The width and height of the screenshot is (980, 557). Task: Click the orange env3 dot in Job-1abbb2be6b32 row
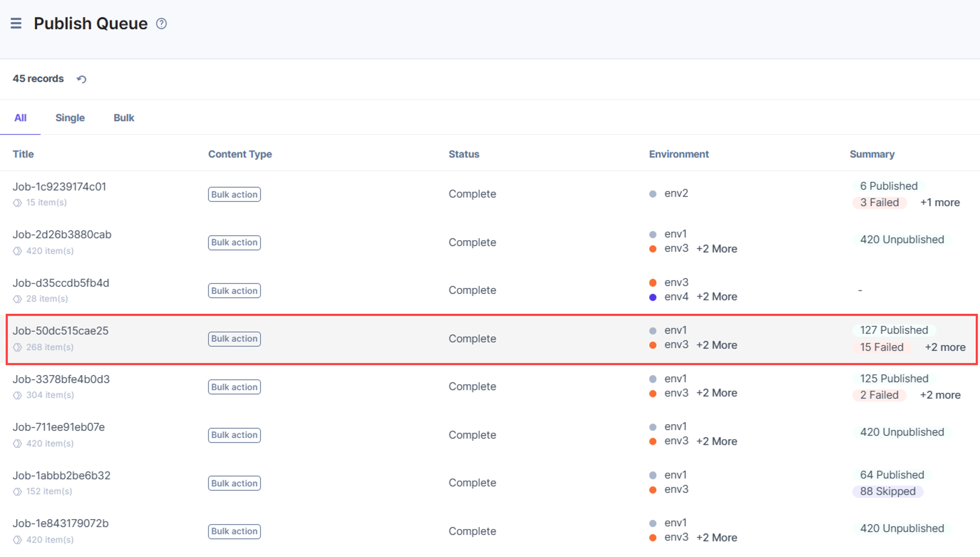[653, 490]
